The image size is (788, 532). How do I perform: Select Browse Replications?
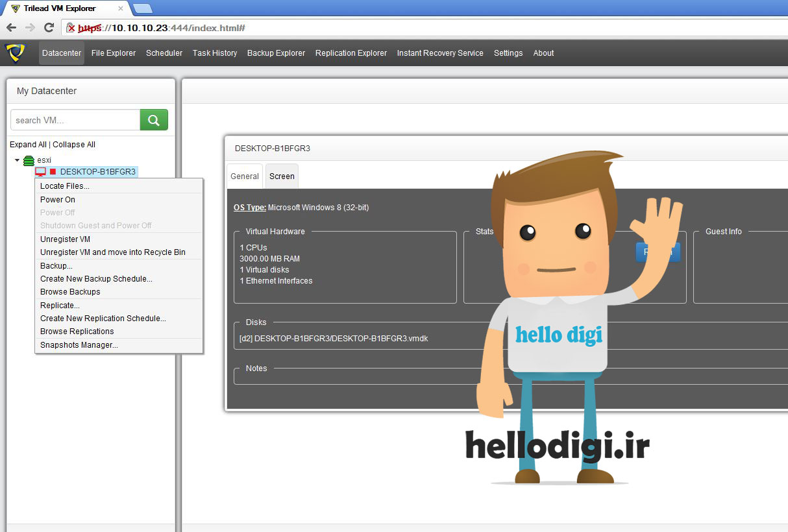[x=119, y=332]
